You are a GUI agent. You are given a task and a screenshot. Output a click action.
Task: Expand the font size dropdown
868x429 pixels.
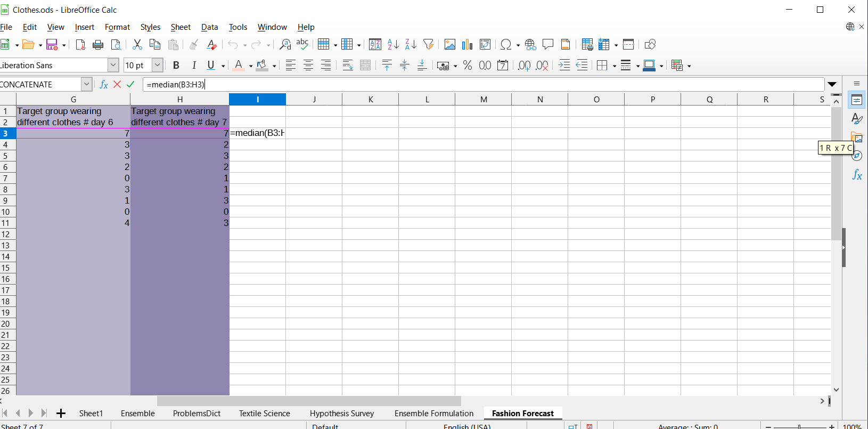[158, 65]
